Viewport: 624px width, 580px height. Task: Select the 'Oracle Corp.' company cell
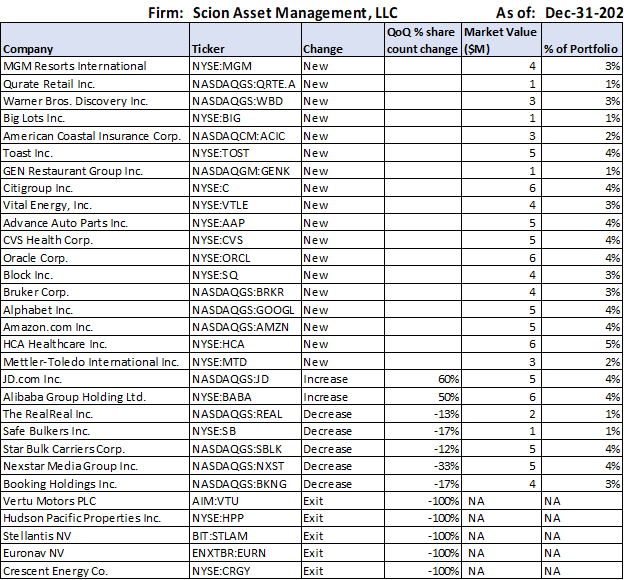coord(95,258)
